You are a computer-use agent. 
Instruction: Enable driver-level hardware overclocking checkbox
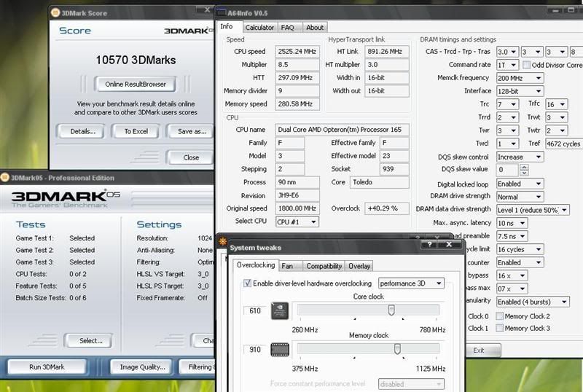click(247, 283)
